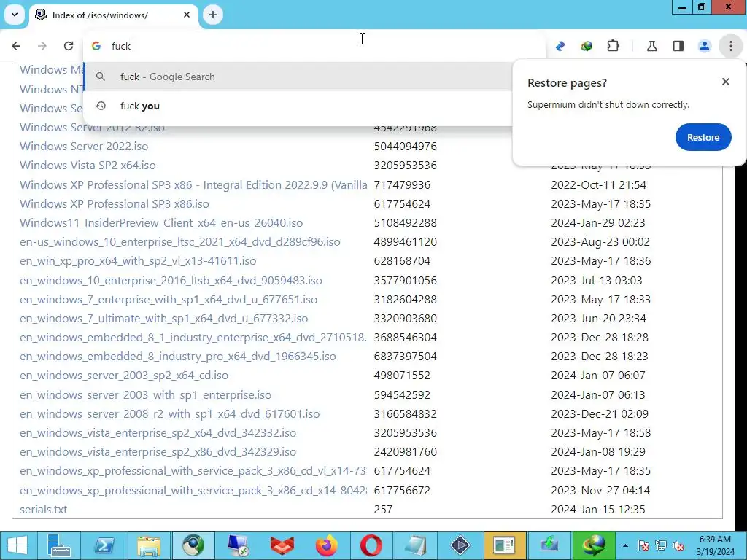Viewport: 747px width, 560px height.
Task: Click the red fox taskbar icon
Action: click(282, 545)
